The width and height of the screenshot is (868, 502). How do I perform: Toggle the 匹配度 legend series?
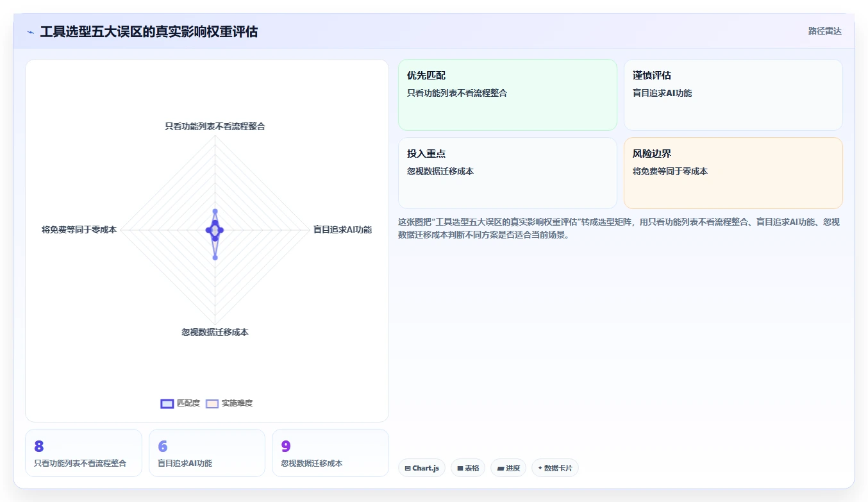coord(180,403)
